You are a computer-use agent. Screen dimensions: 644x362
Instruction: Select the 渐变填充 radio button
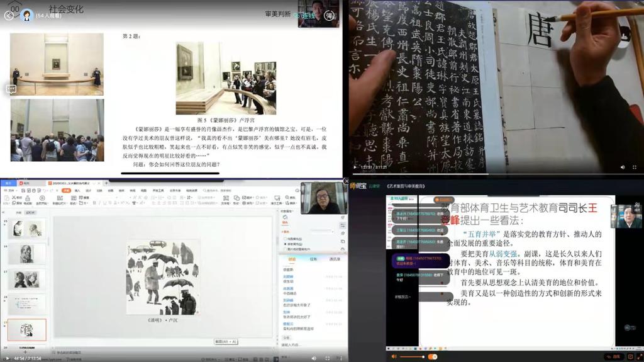click(x=285, y=244)
